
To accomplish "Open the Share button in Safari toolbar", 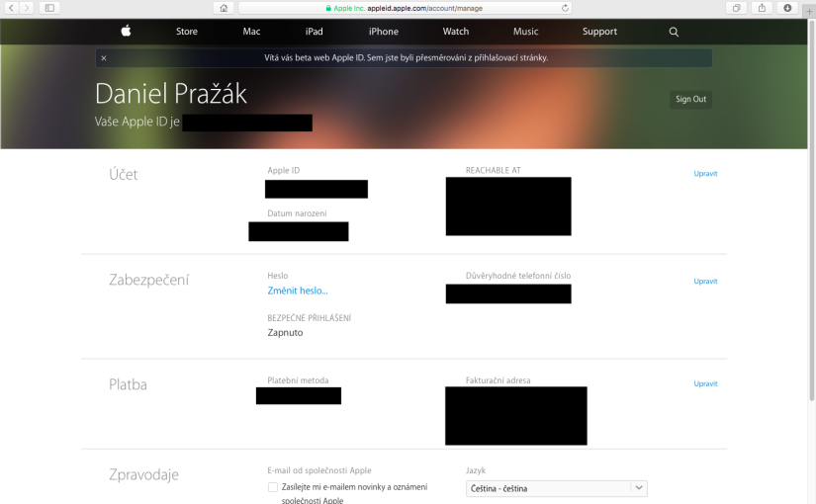I will 762,8.
